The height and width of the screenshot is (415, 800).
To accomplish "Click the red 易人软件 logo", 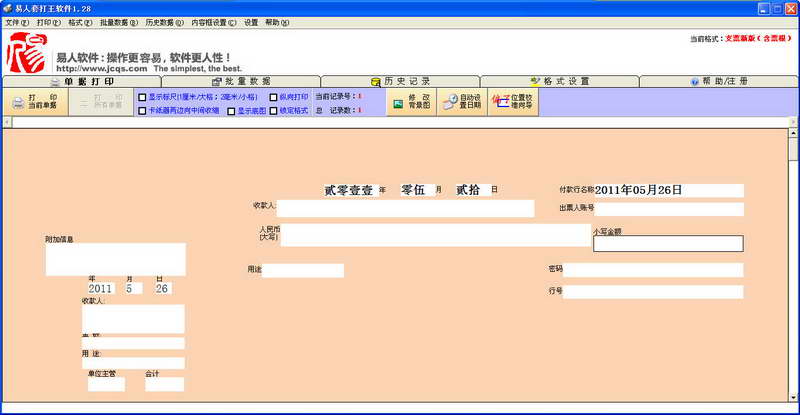I will (27, 53).
